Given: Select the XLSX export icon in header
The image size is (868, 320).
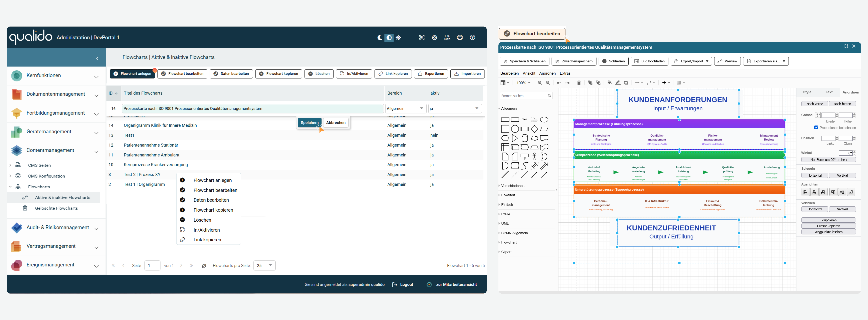Looking at the screenshot, I should tap(447, 37).
